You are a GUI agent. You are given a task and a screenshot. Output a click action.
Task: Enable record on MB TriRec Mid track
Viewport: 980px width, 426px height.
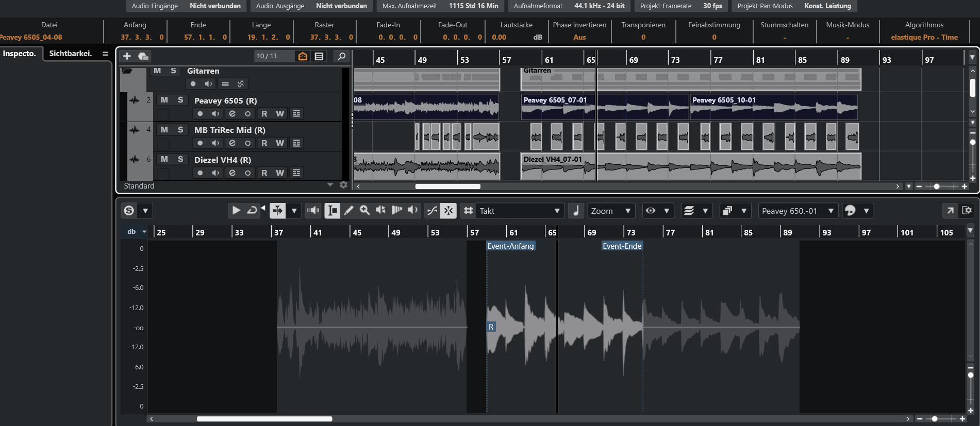pyautogui.click(x=200, y=143)
